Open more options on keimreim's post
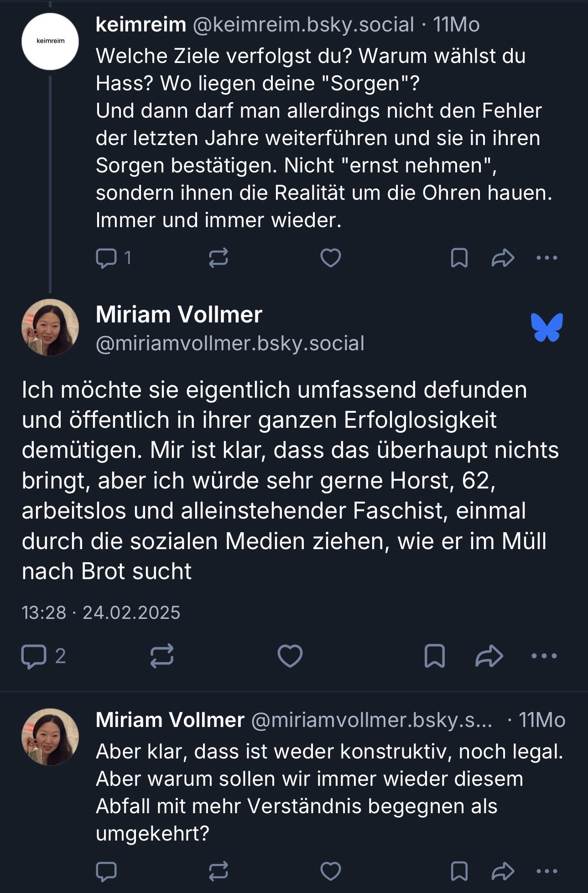 click(546, 258)
